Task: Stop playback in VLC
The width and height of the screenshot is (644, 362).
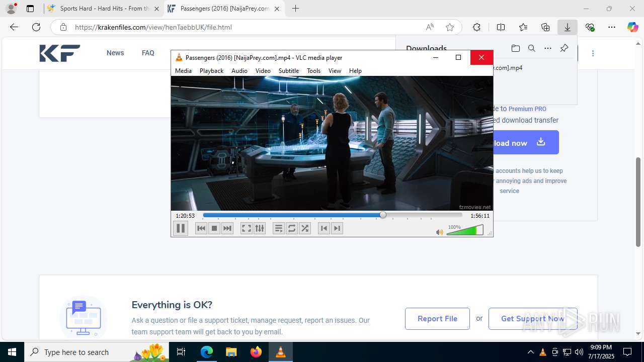Action: tap(214, 228)
